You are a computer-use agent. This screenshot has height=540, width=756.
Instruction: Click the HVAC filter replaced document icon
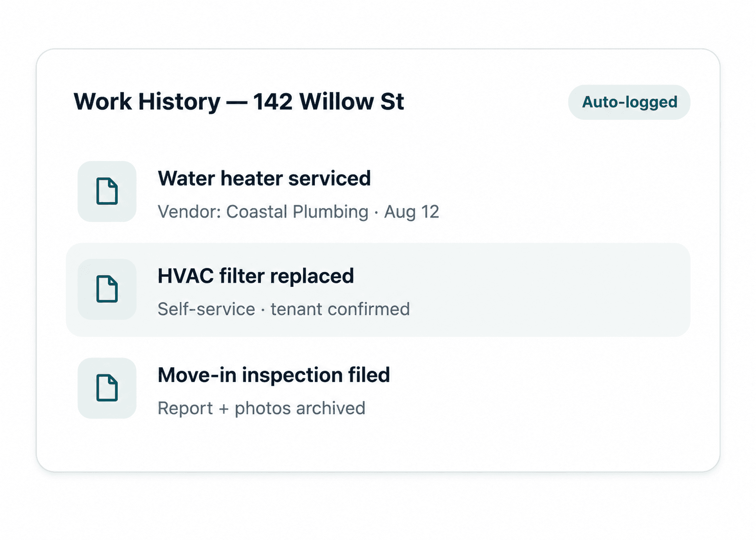click(107, 289)
